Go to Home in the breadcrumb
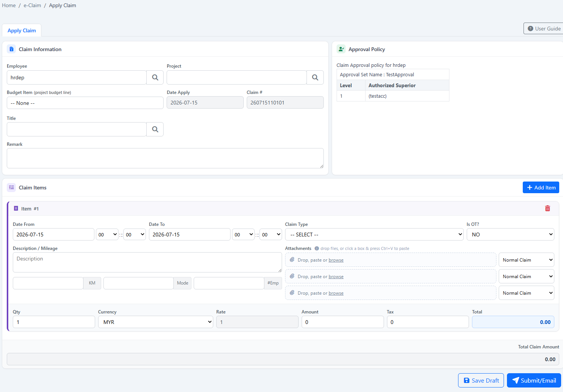 [x=9, y=5]
